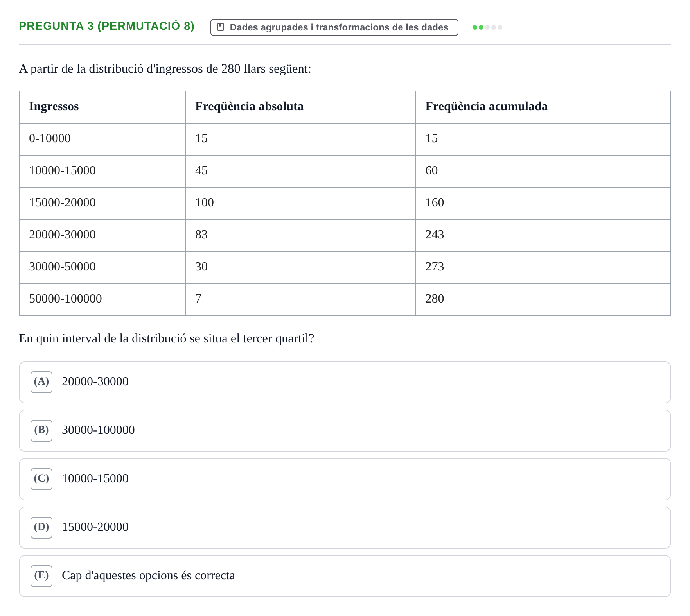The height and width of the screenshot is (616, 690).
Task: Click the 'Ingressos' column header
Action: [x=102, y=107]
